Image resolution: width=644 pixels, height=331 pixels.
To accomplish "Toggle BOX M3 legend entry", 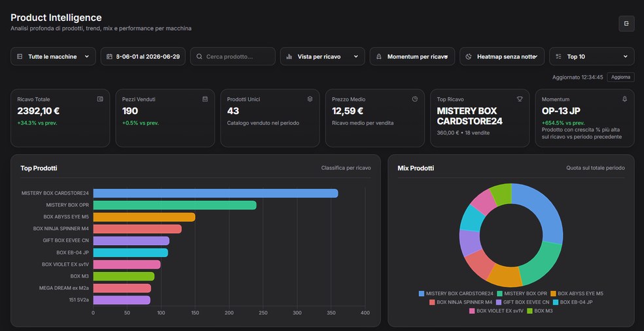I will [540, 311].
